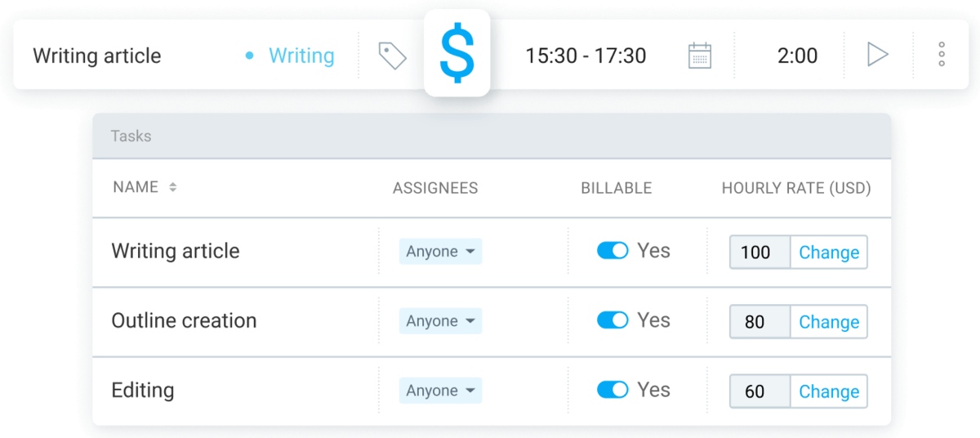The image size is (980, 438).
Task: Click the 15:30 - 17:30 time range field
Action: [x=586, y=56]
